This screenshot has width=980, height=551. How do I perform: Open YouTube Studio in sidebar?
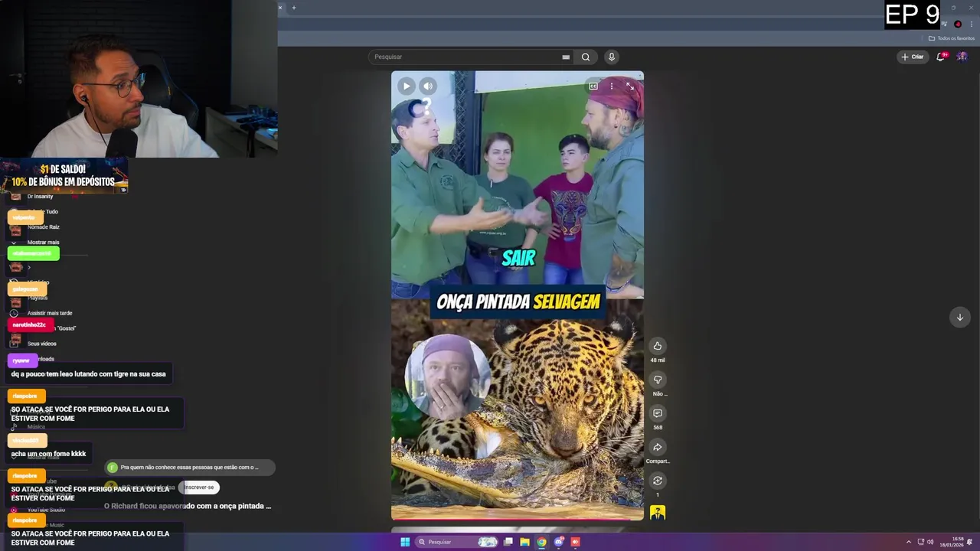point(46,510)
